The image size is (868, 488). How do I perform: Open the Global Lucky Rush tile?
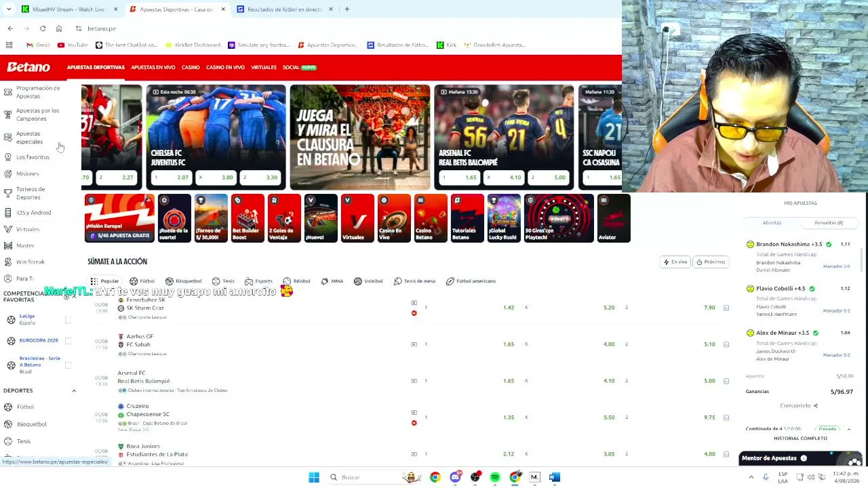tap(504, 218)
